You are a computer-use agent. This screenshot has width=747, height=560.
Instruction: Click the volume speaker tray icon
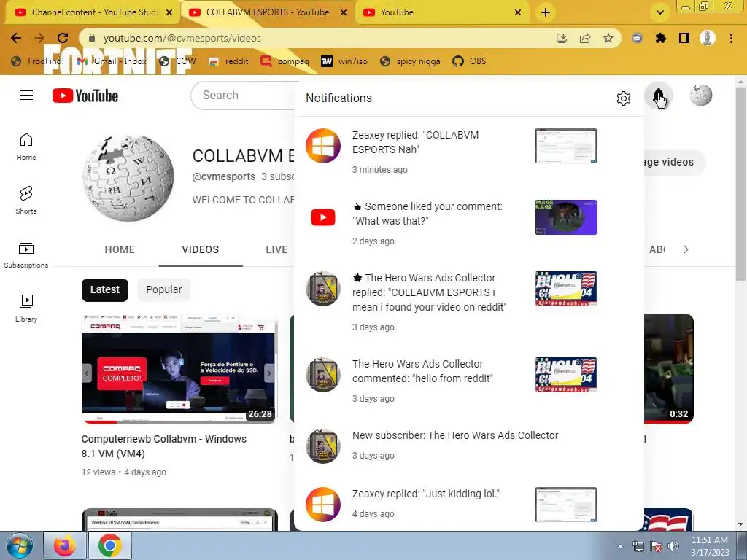coord(673,546)
